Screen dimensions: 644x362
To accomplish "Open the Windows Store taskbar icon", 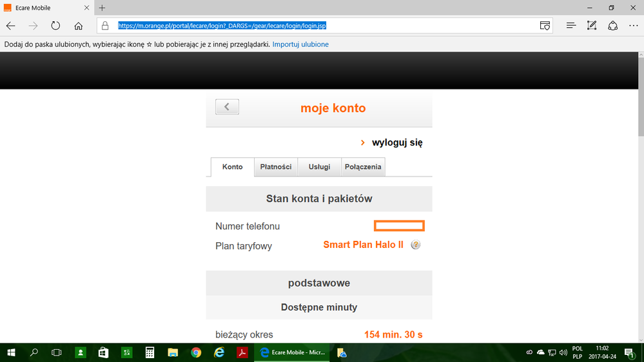I will [x=104, y=352].
